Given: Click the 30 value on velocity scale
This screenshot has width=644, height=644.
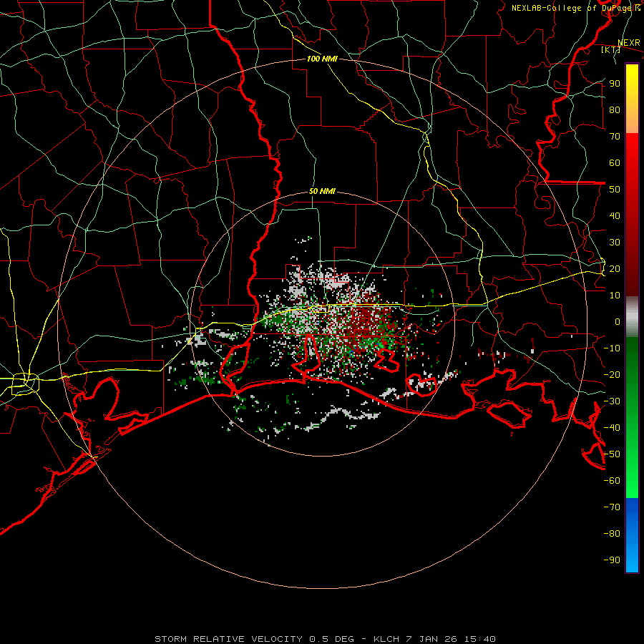Looking at the screenshot, I should [615, 243].
